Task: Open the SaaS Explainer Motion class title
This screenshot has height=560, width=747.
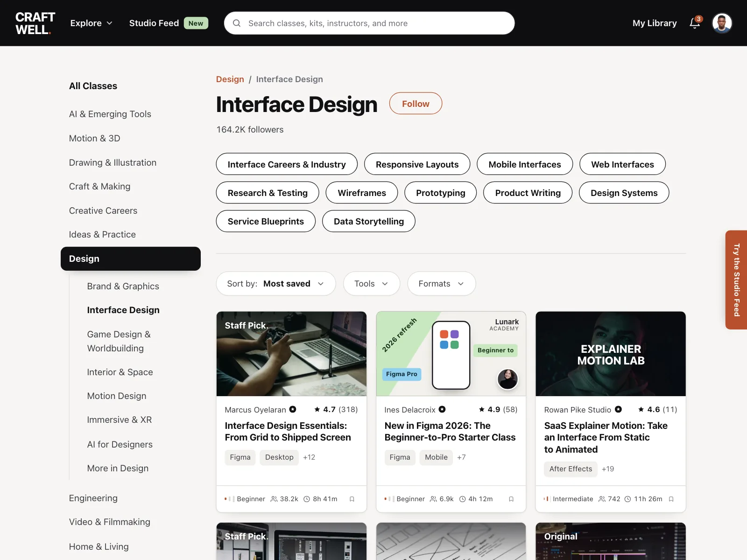Action: point(606,437)
